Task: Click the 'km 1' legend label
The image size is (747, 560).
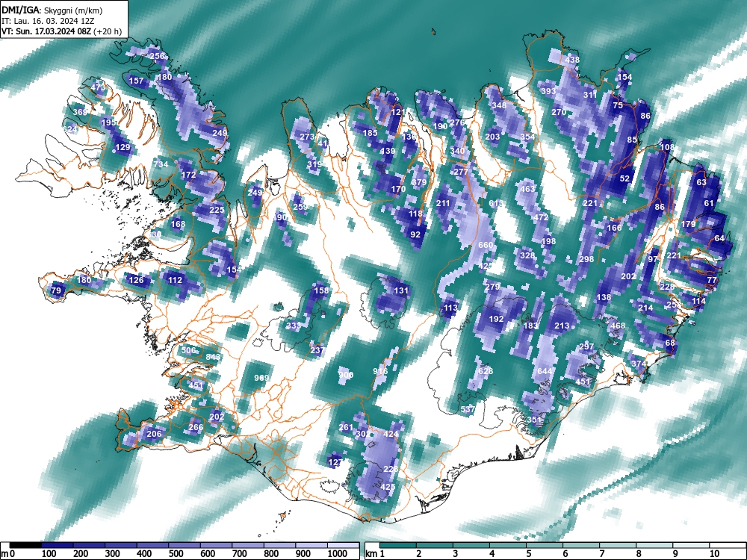Action: (x=376, y=554)
